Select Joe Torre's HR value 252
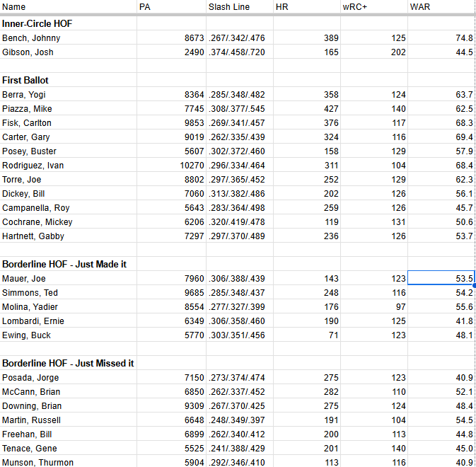The height and width of the screenshot is (467, 476). pyautogui.click(x=307, y=180)
